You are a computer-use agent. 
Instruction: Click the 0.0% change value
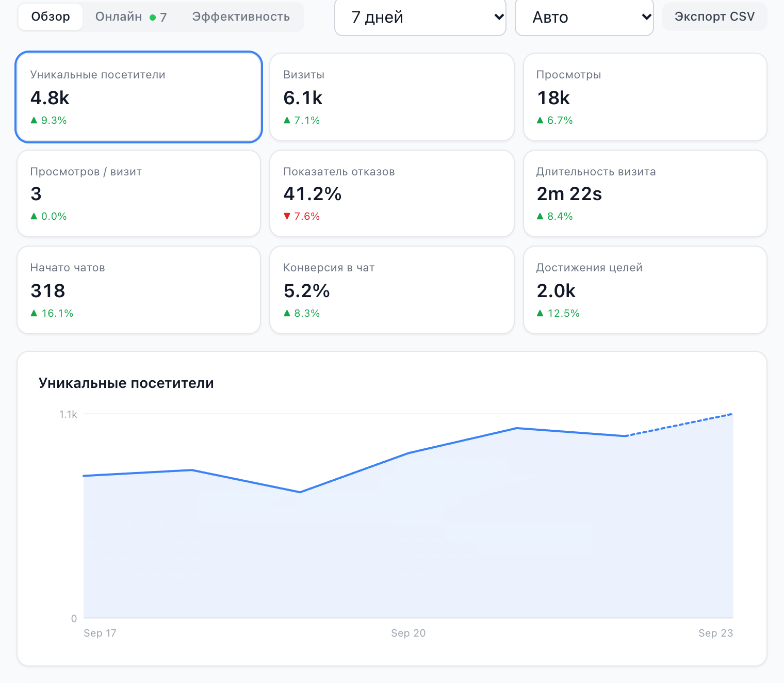click(54, 216)
